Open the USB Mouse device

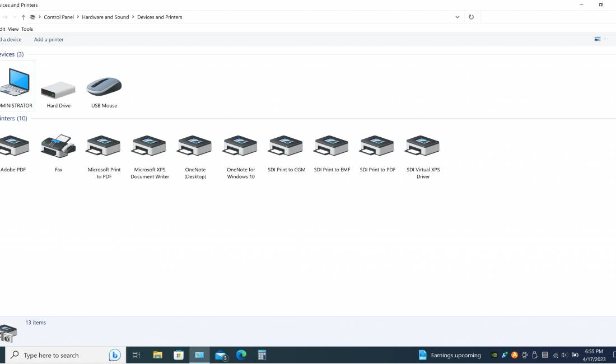103,87
